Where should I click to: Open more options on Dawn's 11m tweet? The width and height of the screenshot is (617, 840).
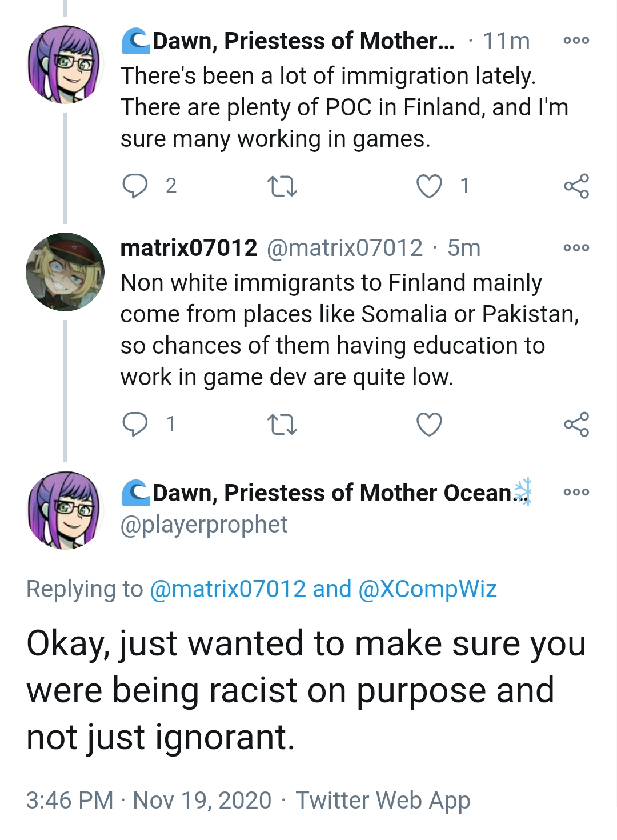point(576,41)
